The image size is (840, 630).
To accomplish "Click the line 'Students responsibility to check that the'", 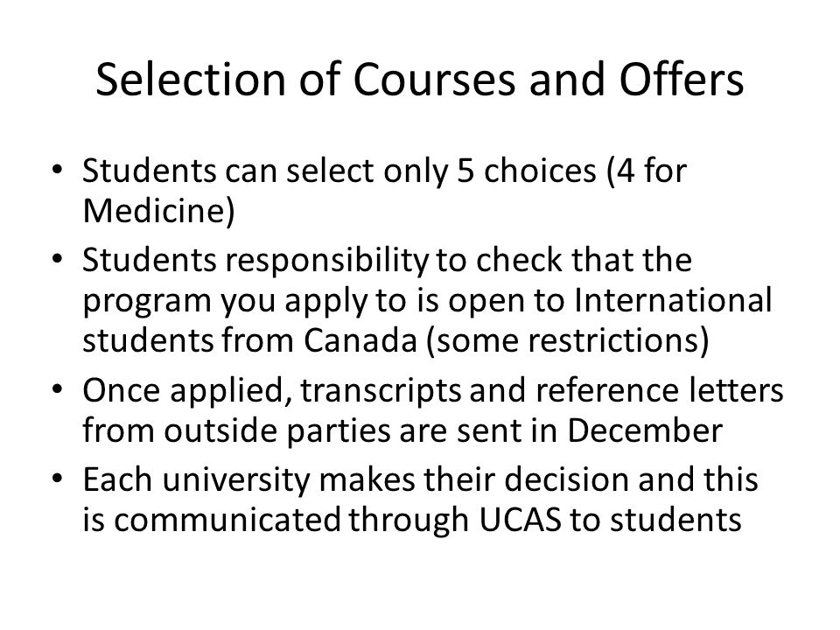I will [388, 261].
